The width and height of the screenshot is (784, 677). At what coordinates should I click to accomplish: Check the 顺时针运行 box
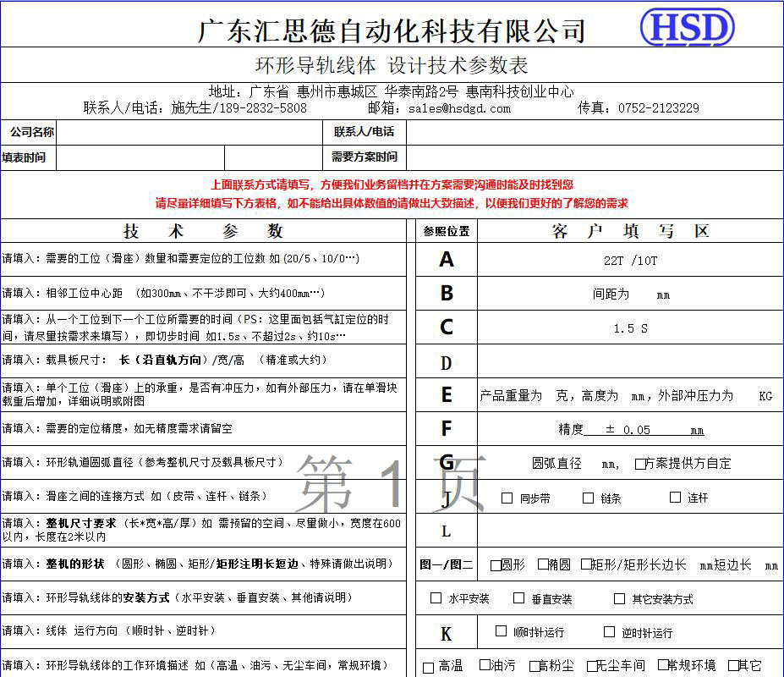[501, 631]
